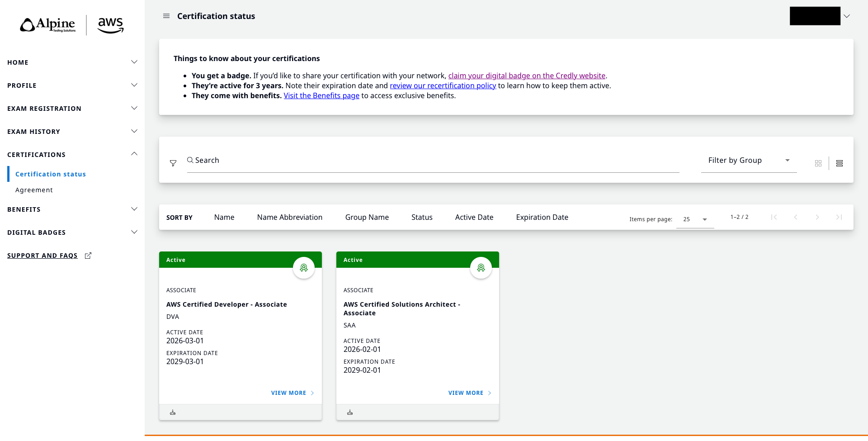Click the external link icon beside Support and FAQs
The image size is (868, 441).
point(88,256)
